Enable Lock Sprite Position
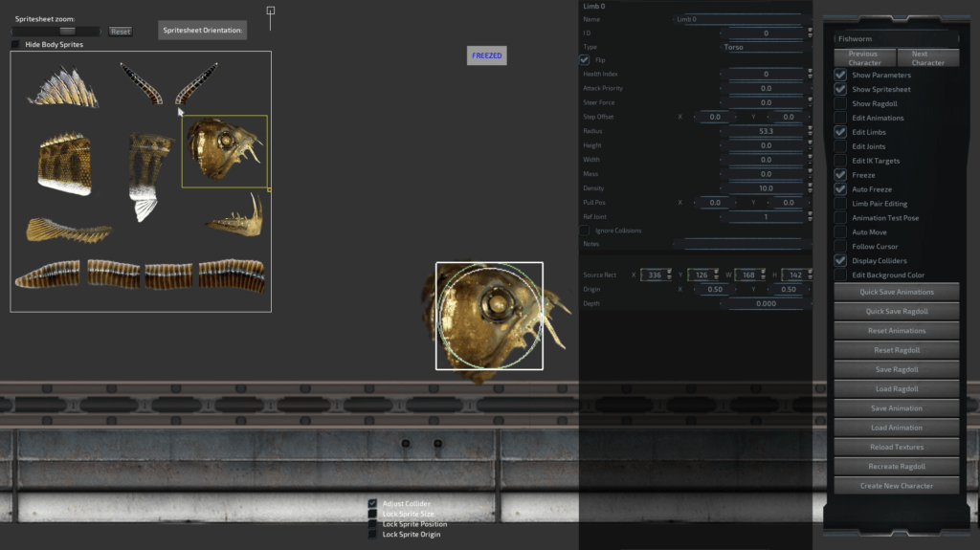 click(x=372, y=524)
